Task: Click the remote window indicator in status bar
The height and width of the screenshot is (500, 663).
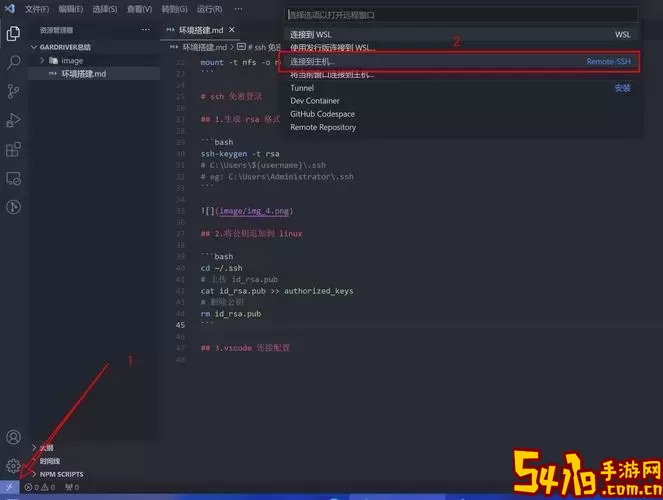Action: point(9,487)
